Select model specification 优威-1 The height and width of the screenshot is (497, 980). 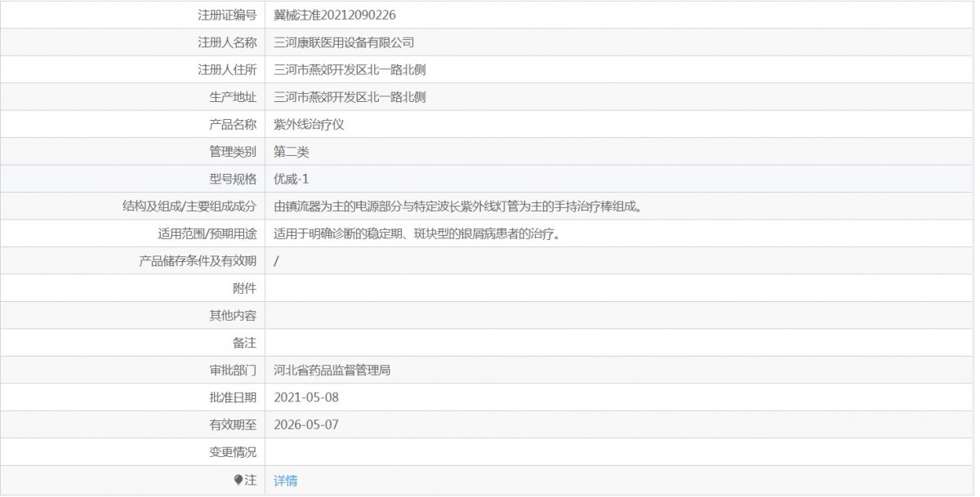pyautogui.click(x=291, y=179)
